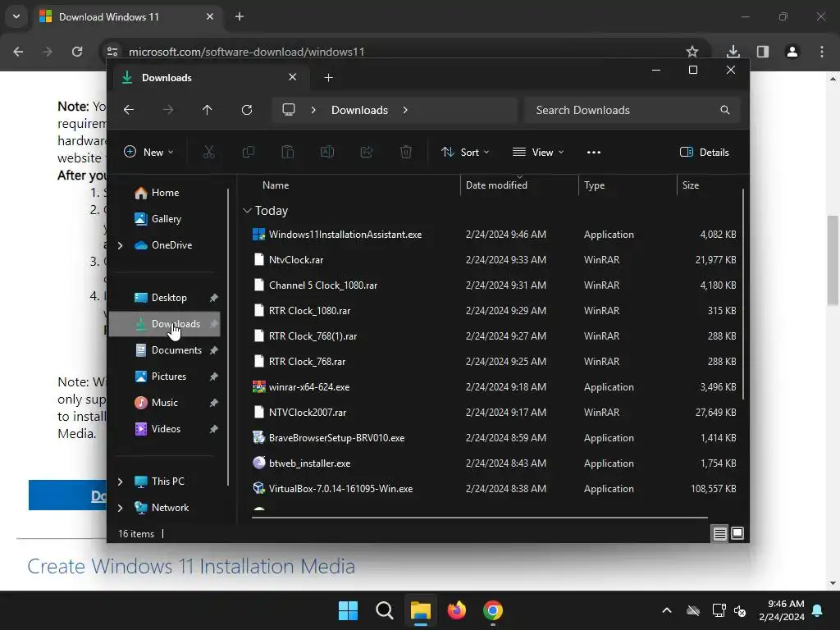Go back in File Explorer
This screenshot has height=630, width=840.
click(129, 110)
